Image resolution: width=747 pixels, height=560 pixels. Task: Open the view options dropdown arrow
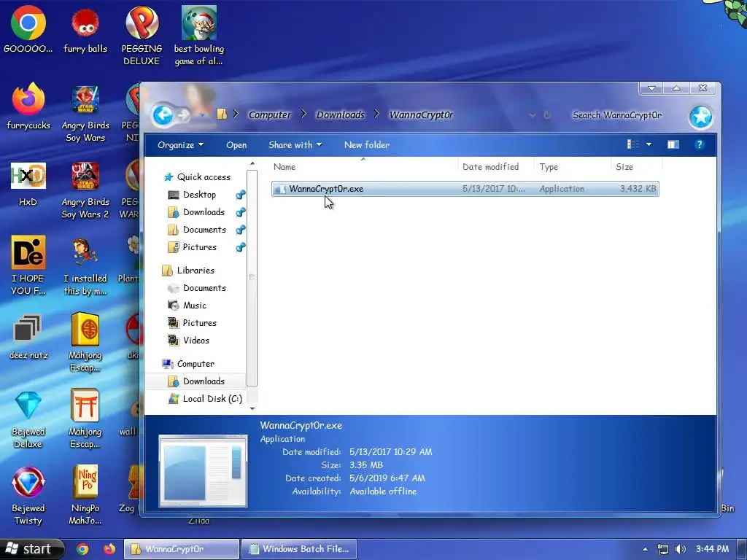[x=649, y=144]
